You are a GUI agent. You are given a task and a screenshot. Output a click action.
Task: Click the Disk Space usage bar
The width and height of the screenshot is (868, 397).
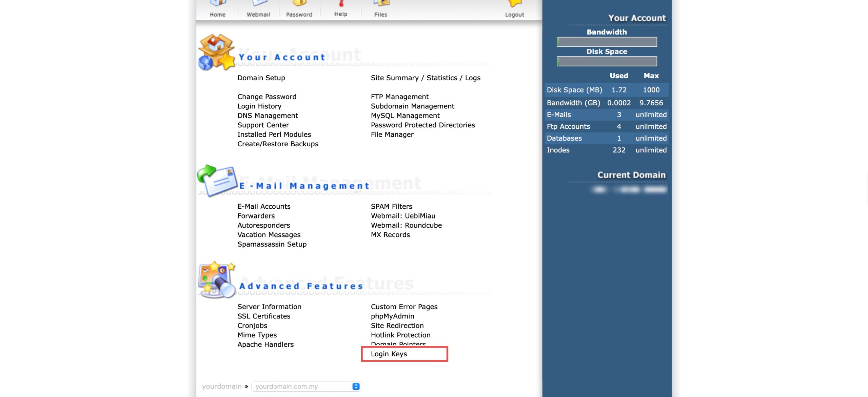tap(607, 61)
